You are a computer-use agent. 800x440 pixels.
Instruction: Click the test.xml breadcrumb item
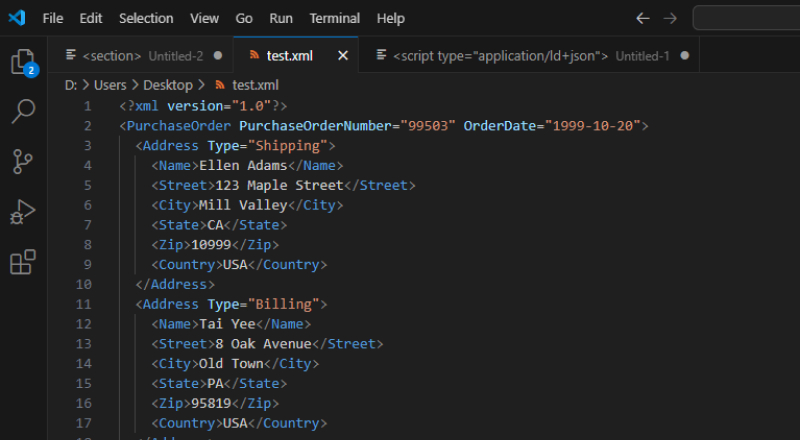click(x=254, y=85)
